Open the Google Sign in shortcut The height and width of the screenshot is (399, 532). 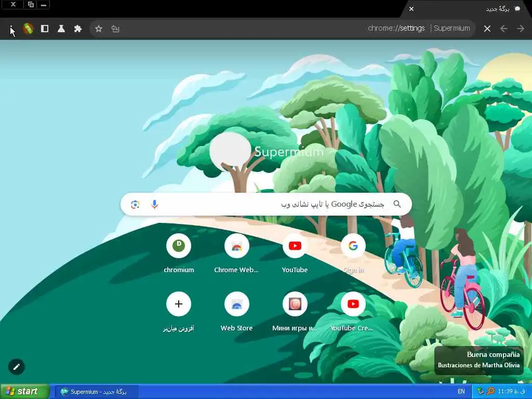click(x=353, y=253)
